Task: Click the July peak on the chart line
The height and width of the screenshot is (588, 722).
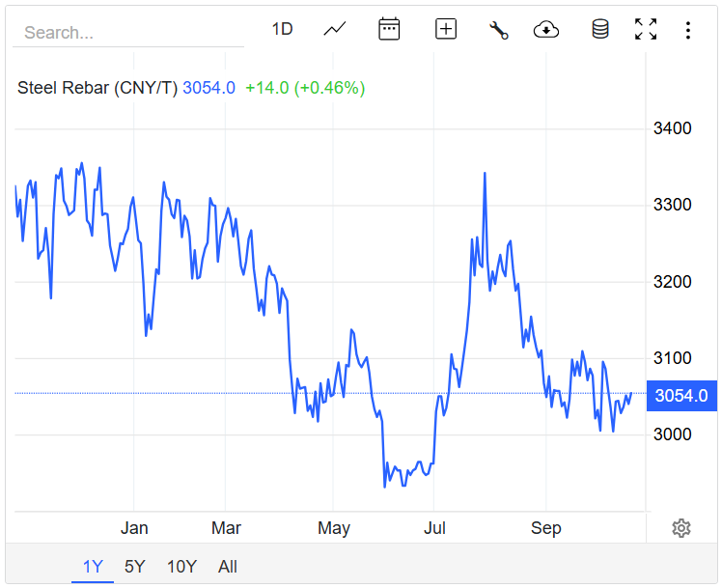Action: click(485, 174)
